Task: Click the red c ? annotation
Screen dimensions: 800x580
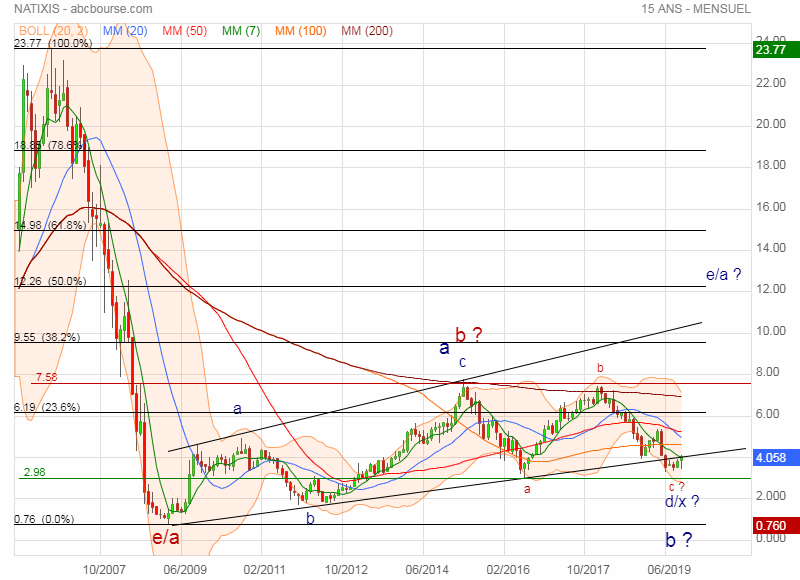Action: pos(677,487)
